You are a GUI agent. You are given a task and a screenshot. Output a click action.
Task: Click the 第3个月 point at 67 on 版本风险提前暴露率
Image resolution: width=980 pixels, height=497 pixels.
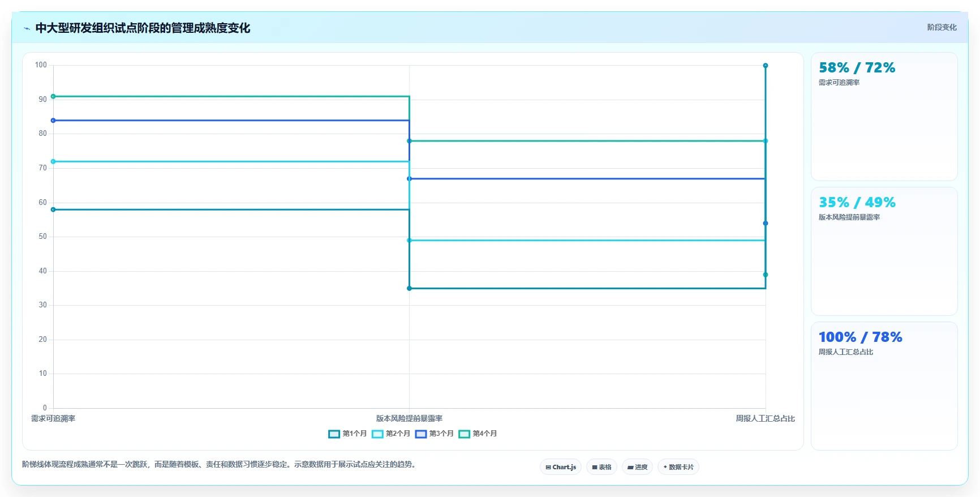coord(409,179)
